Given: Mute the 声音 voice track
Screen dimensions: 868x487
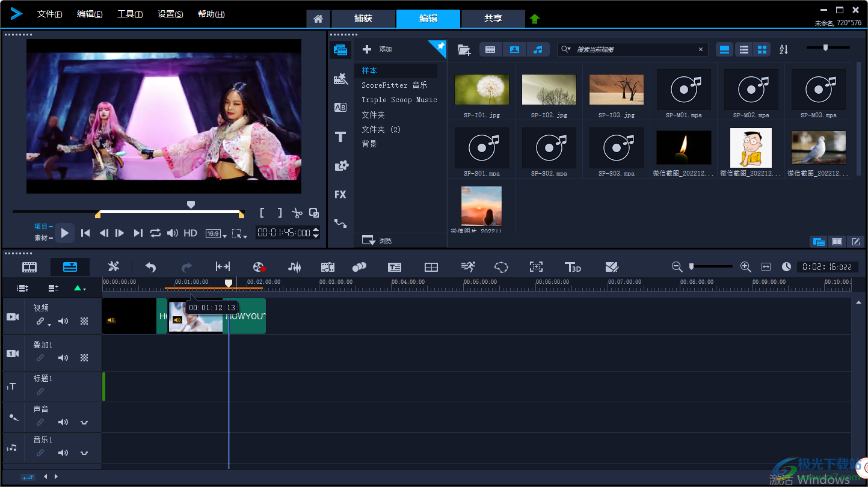Looking at the screenshot, I should coord(63,422).
